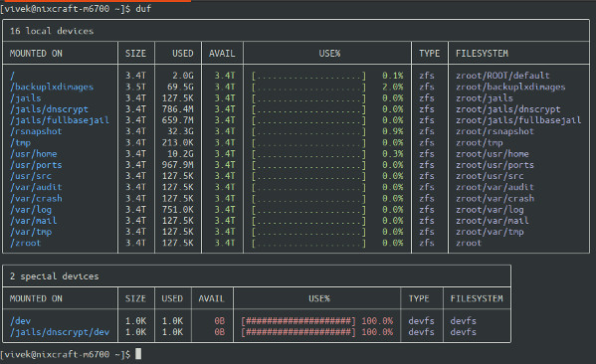Viewport: 596px width, 364px height.
Task: Click the duf command in the first prompt
Action: 143,8
